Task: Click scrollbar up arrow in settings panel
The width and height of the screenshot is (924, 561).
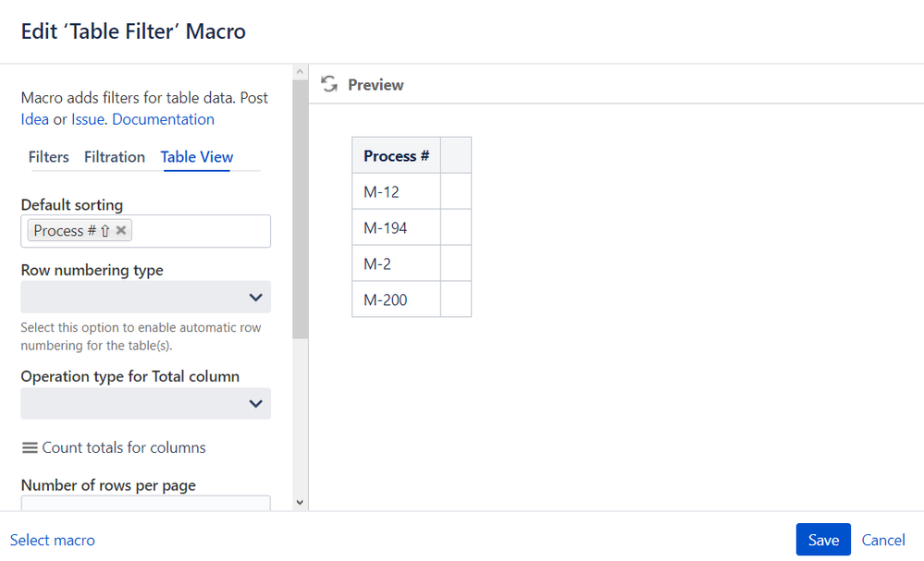Action: click(x=300, y=71)
